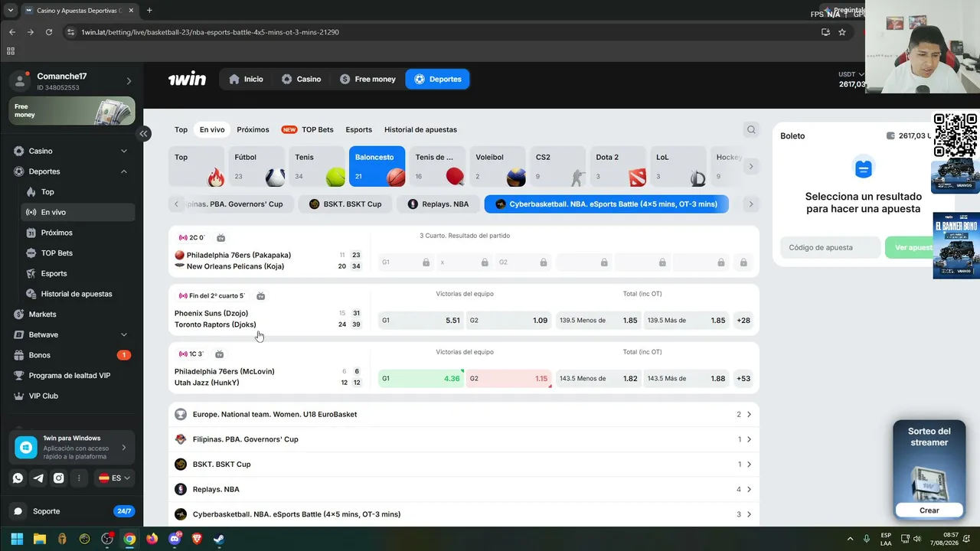The width and height of the screenshot is (980, 551).
Task: Open the Telegram icon in sidebar
Action: click(x=38, y=478)
